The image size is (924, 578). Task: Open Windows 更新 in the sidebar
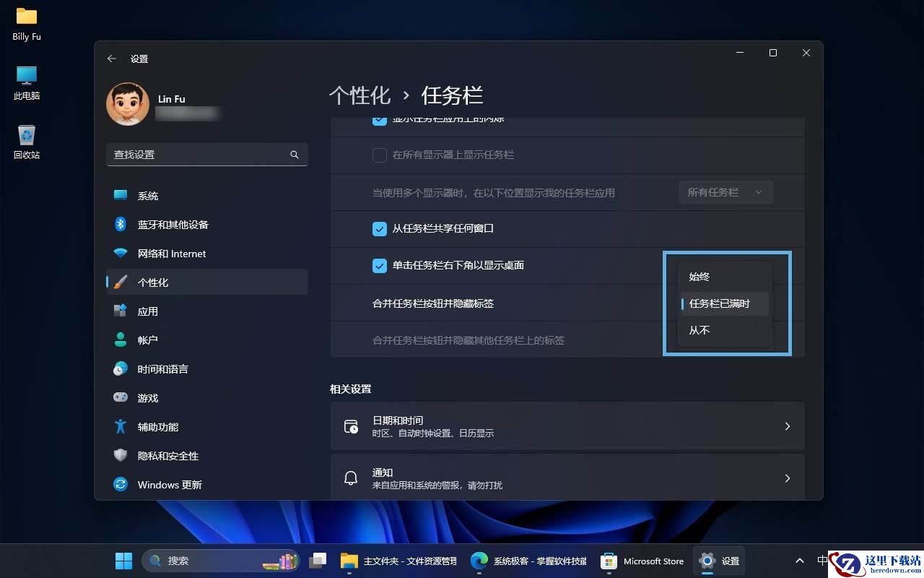(x=207, y=485)
